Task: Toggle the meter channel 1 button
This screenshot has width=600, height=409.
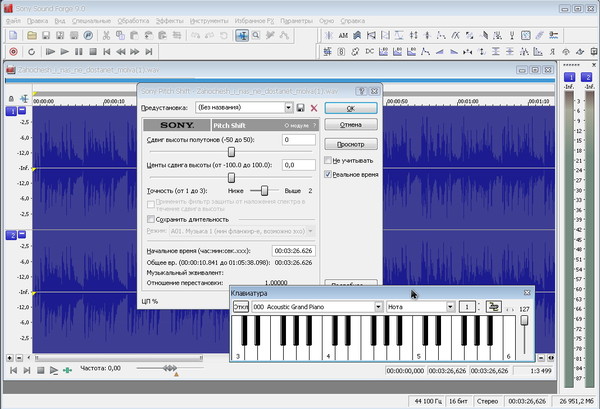Action: pos(570,77)
